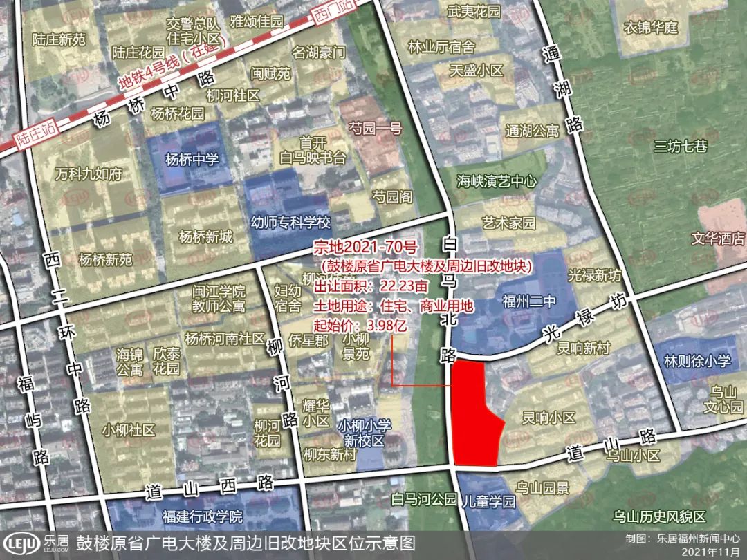Viewport: 747px width, 560px height.
Task: Click the 儿童学园 label
Action: tap(488, 501)
